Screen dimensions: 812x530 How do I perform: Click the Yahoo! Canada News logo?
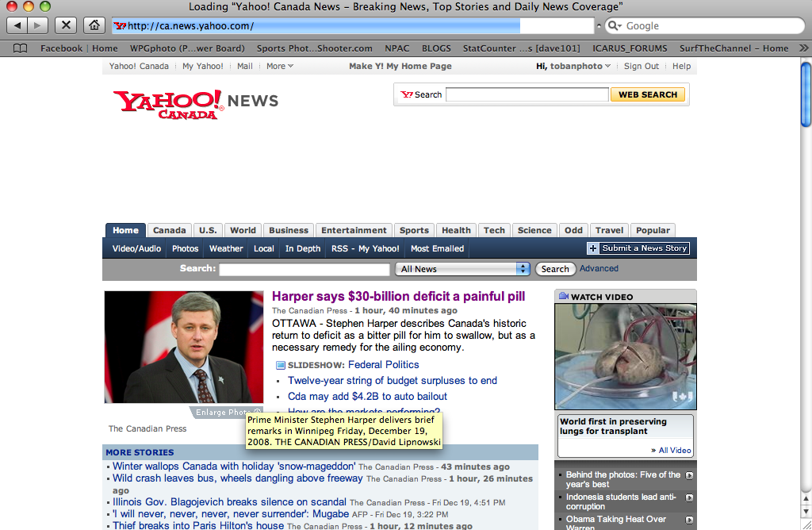coord(196,104)
